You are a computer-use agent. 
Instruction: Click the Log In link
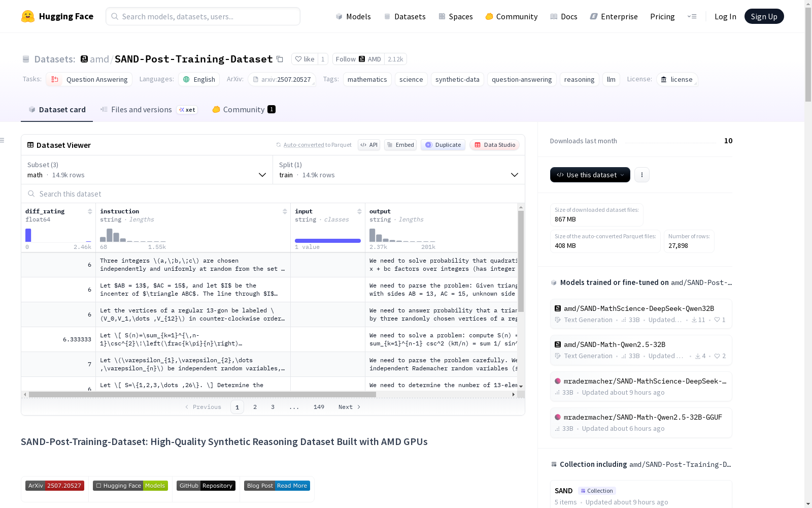coord(725,16)
